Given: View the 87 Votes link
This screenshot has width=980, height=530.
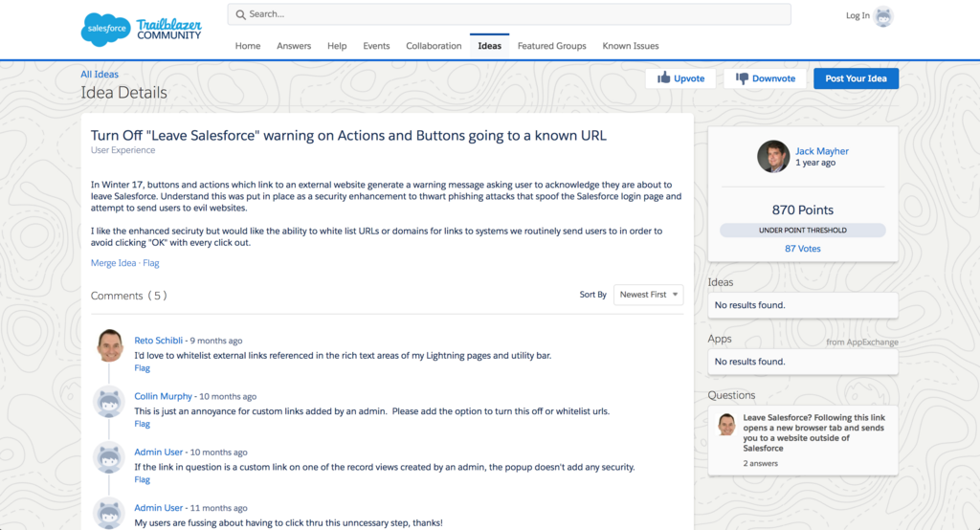Looking at the screenshot, I should (803, 249).
